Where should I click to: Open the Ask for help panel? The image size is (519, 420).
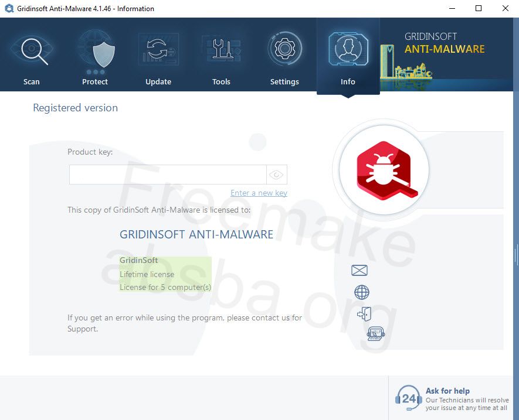pos(452,398)
